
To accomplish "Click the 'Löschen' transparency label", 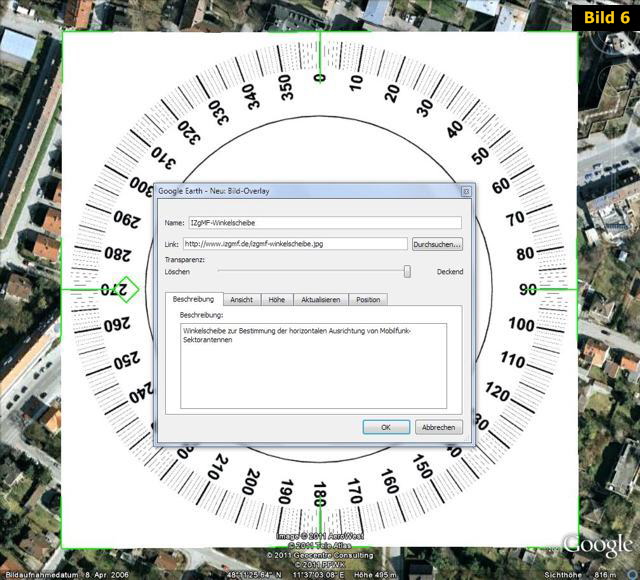I will click(177, 271).
